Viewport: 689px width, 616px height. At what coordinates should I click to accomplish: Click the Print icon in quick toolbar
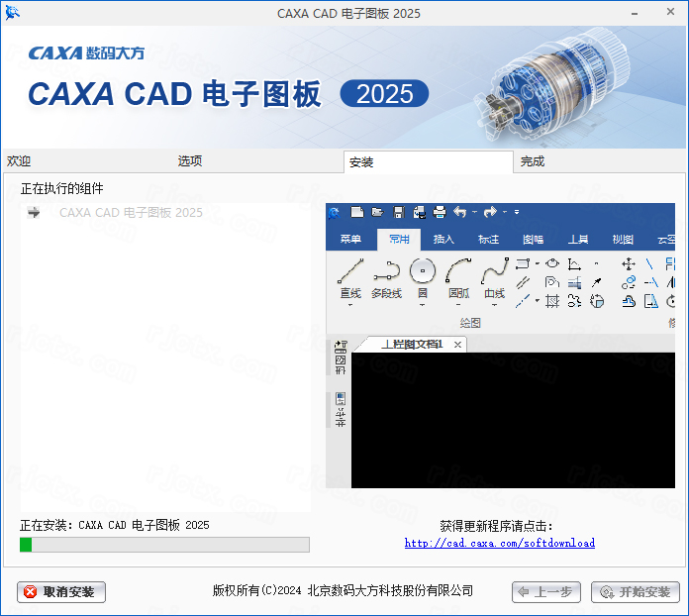click(440, 212)
